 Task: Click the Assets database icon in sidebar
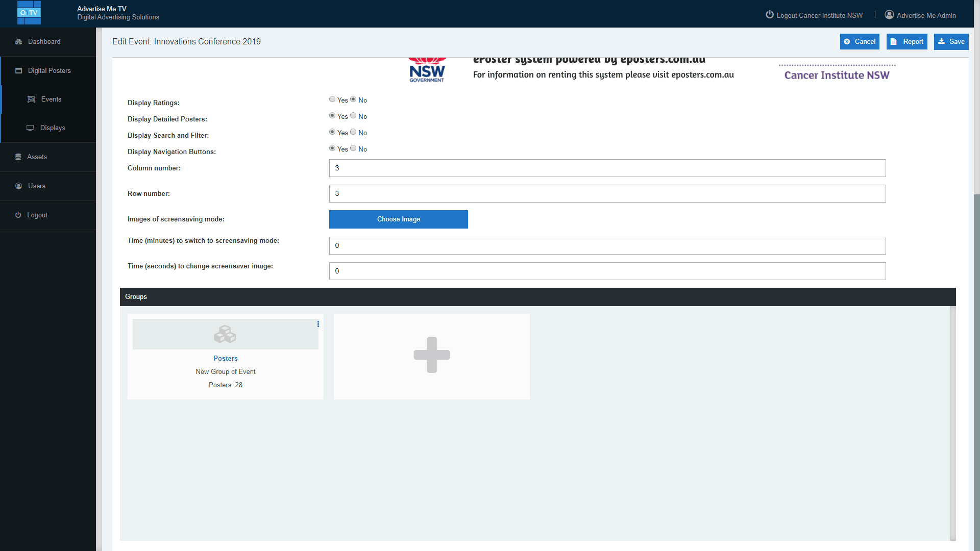(18, 157)
